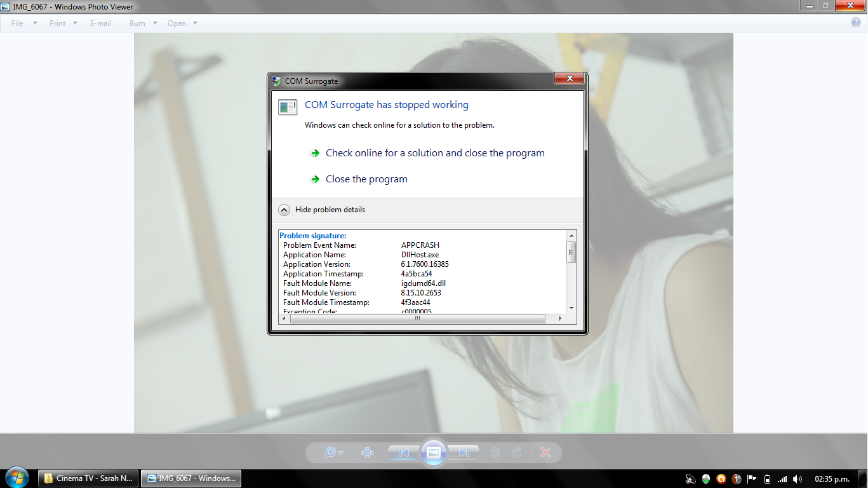This screenshot has width=868, height=488.
Task: Go to the next photo
Action: click(x=464, y=452)
